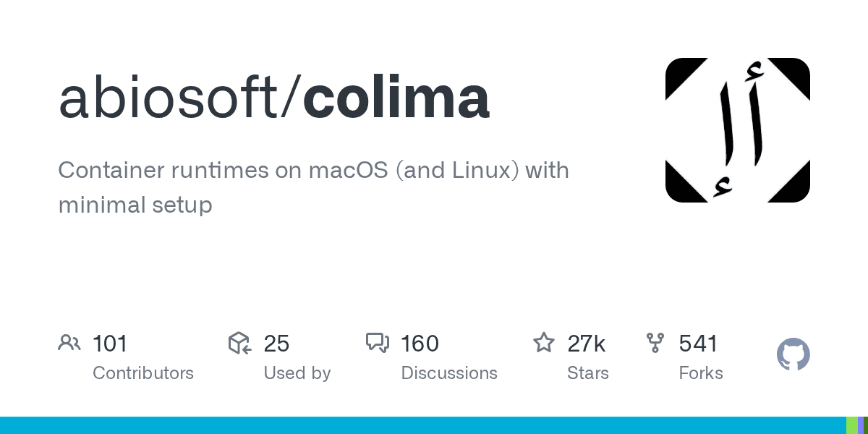Click the Forks label
Screen dimensions: 868x434
700,373
